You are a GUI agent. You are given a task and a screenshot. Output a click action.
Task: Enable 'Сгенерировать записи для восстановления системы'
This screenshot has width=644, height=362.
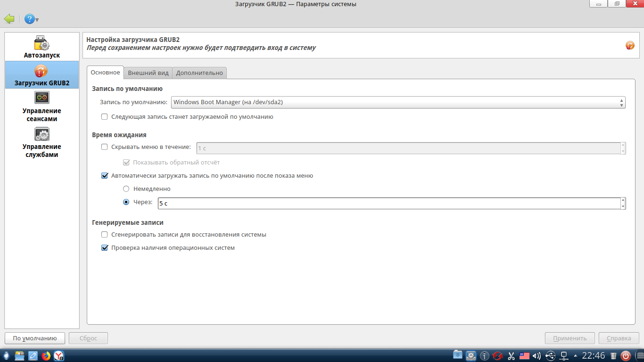point(105,234)
